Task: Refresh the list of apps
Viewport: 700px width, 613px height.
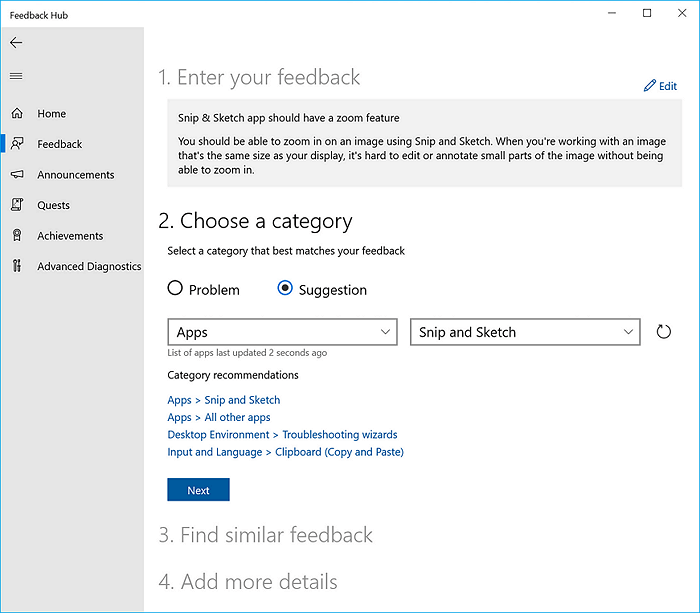Action: [x=663, y=332]
